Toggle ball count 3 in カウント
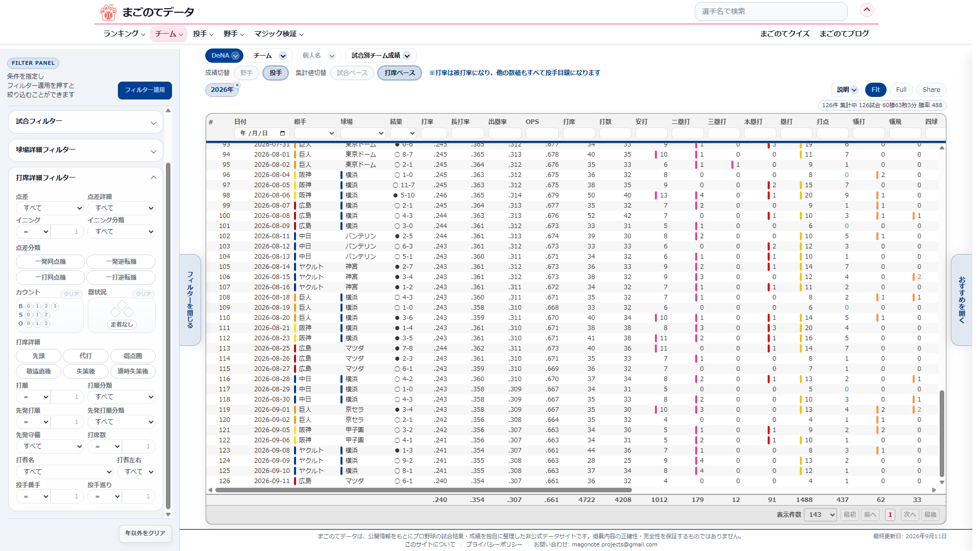The height and width of the screenshot is (551, 980). tap(55, 306)
